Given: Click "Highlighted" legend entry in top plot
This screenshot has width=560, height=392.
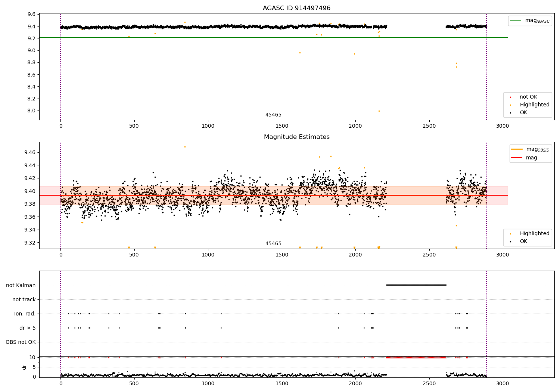Looking at the screenshot, I should coord(535,105).
